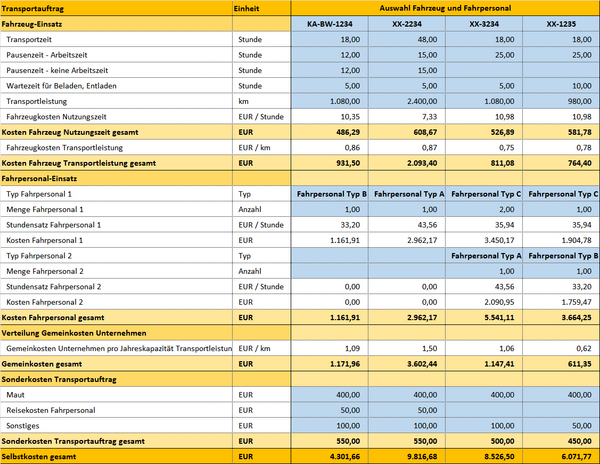Select the Fahrpersonal-Einsatz section header
This screenshot has height=464, width=600.
(x=116, y=178)
